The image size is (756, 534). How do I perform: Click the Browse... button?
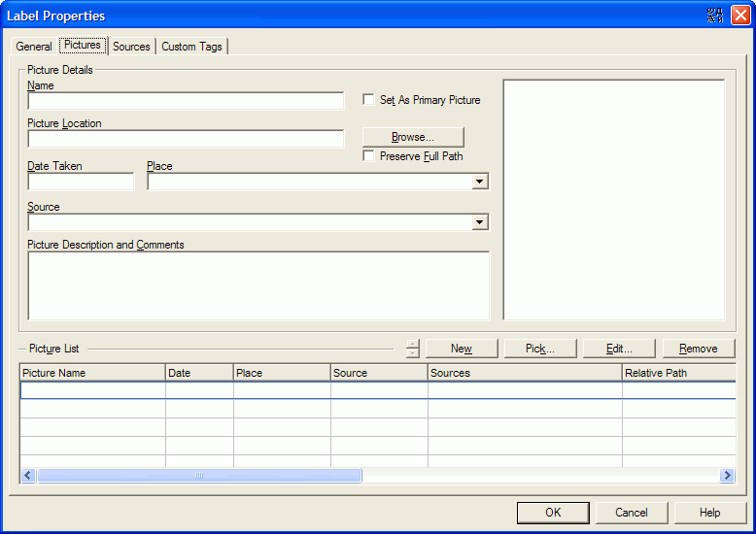click(x=413, y=137)
